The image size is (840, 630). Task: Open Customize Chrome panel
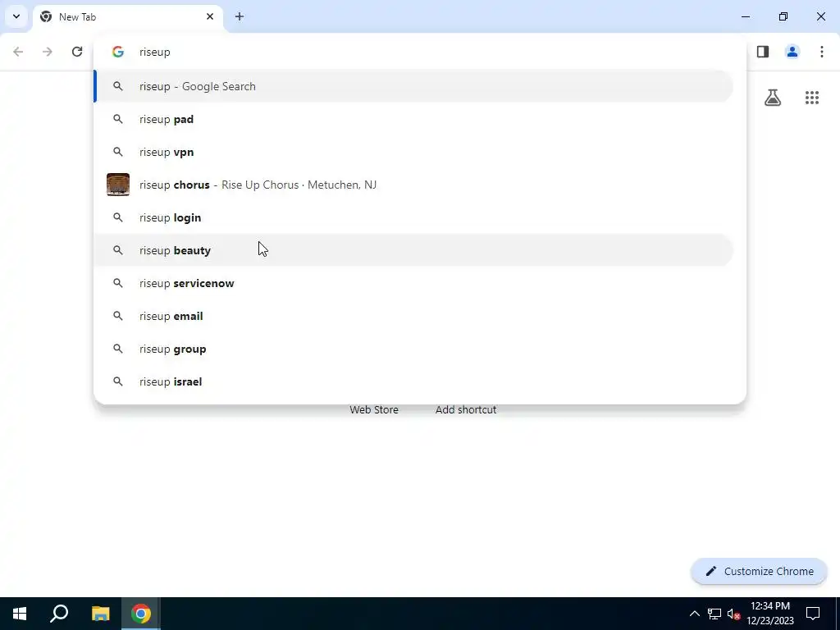point(759,571)
